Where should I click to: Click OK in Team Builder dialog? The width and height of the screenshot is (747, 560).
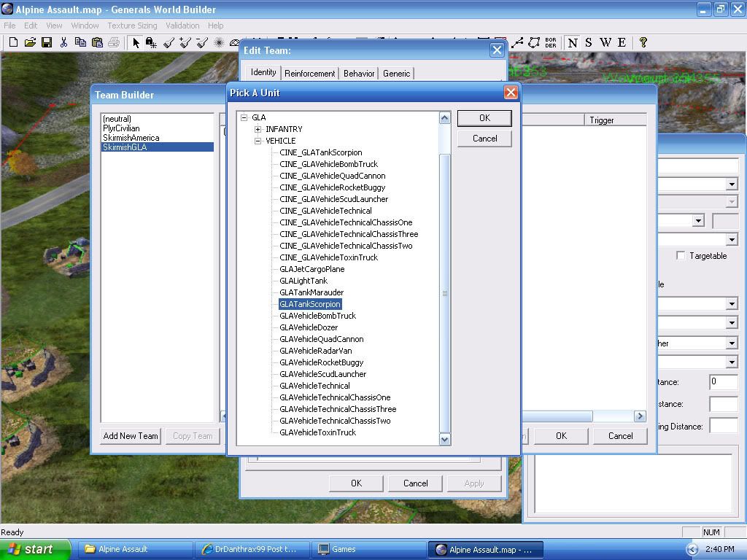(561, 436)
